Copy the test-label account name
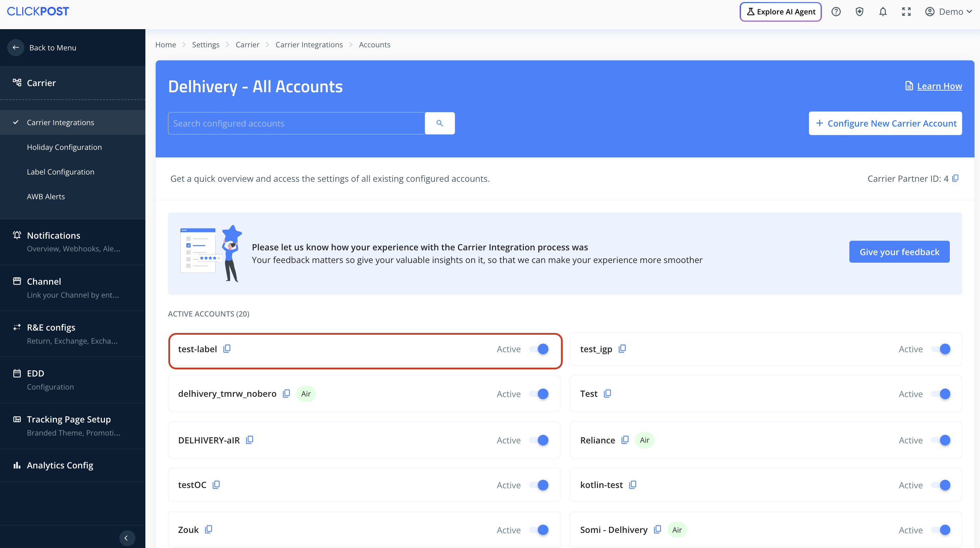Screen dimensions: 980x548 coord(227,349)
